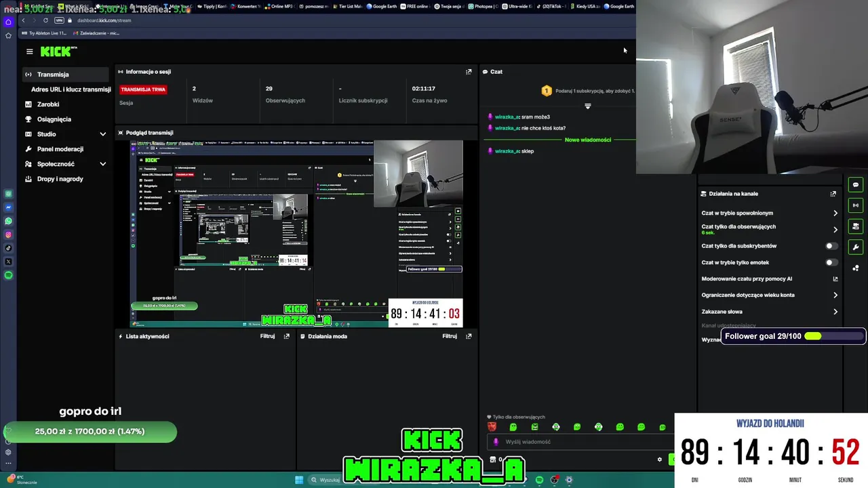Viewport: 868px width, 488px height.
Task: Click the TRANSMISJA TRWA status badge
Action: (x=143, y=89)
